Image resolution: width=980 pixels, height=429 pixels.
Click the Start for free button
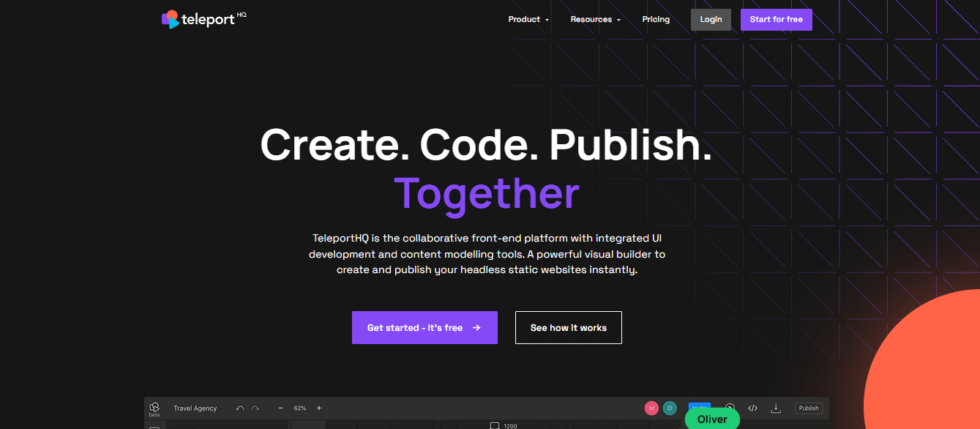click(x=776, y=20)
